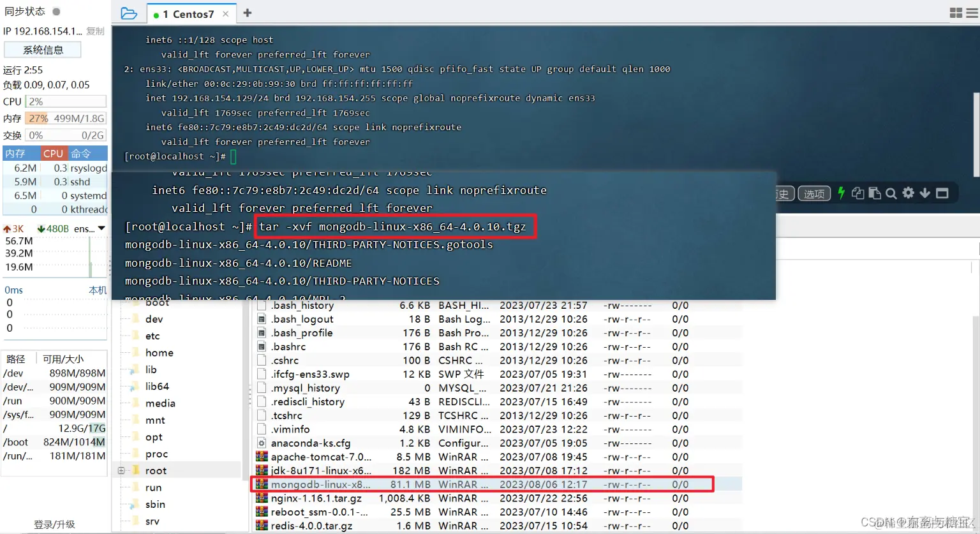Select the run folder in tree
980x534 pixels.
point(153,488)
